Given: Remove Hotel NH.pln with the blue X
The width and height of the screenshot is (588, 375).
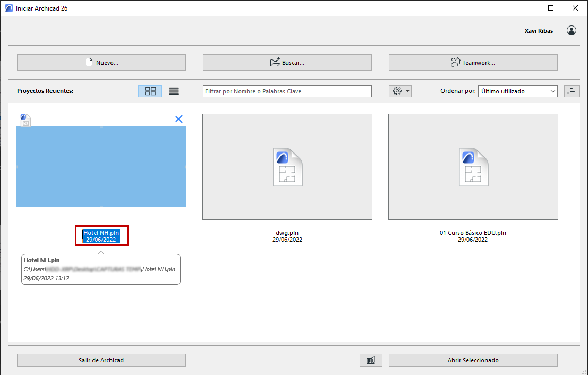Looking at the screenshot, I should click(x=179, y=120).
